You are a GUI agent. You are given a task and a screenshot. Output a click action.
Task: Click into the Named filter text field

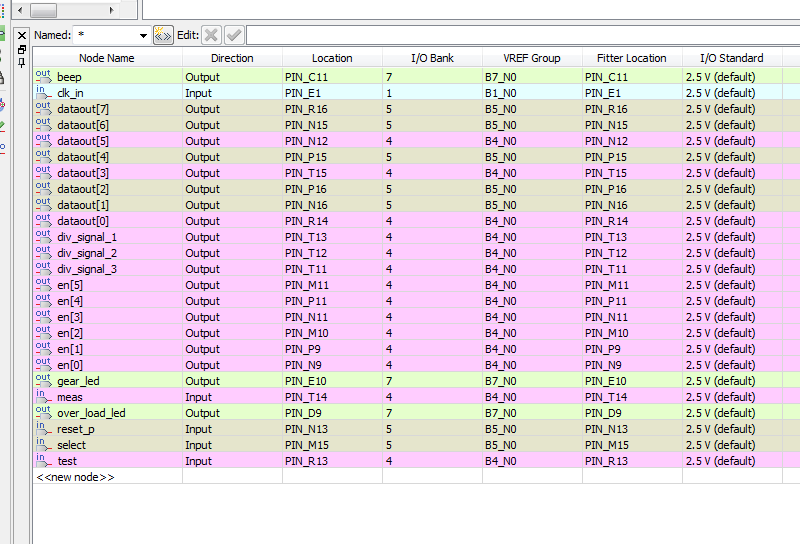point(106,35)
